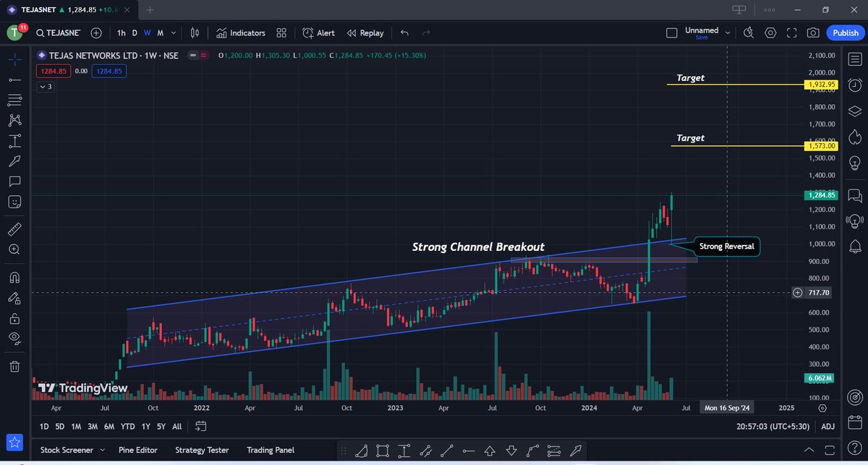Toggle ADJ adjusted data setting
The width and height of the screenshot is (868, 465).
point(827,427)
